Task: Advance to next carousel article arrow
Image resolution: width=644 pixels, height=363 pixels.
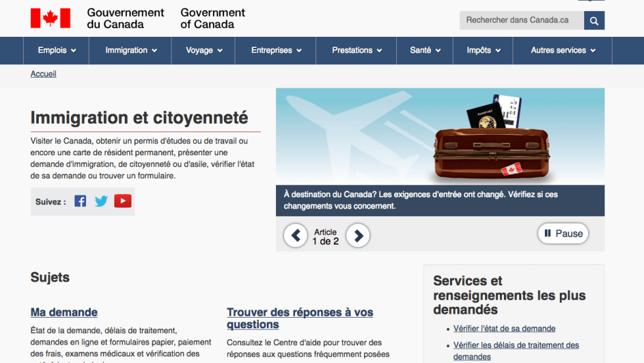Action: pyautogui.click(x=357, y=235)
